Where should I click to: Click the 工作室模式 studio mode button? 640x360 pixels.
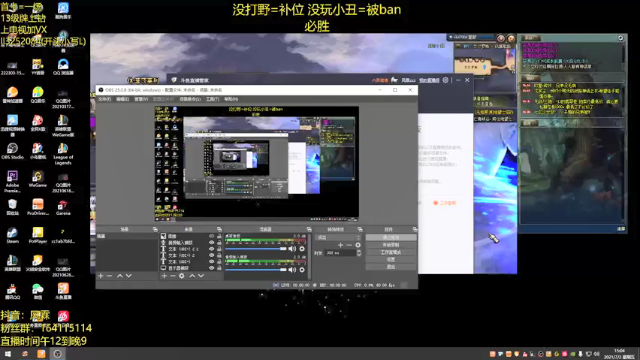click(x=391, y=252)
